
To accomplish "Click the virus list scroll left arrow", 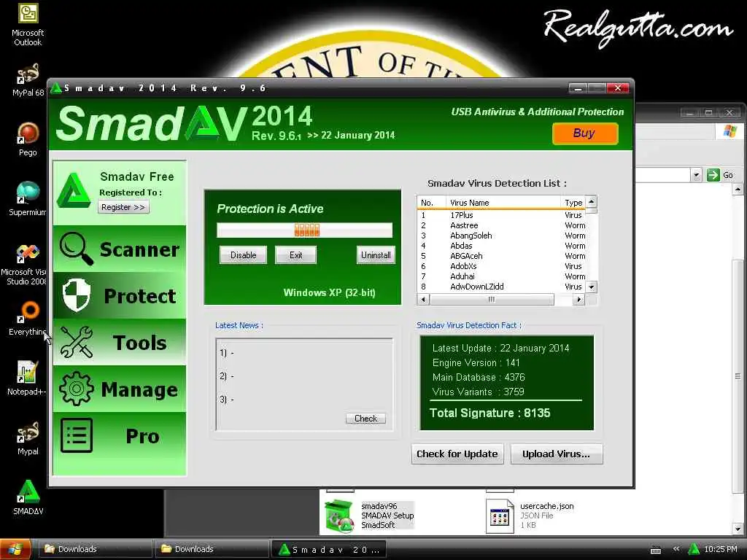I will [423, 300].
